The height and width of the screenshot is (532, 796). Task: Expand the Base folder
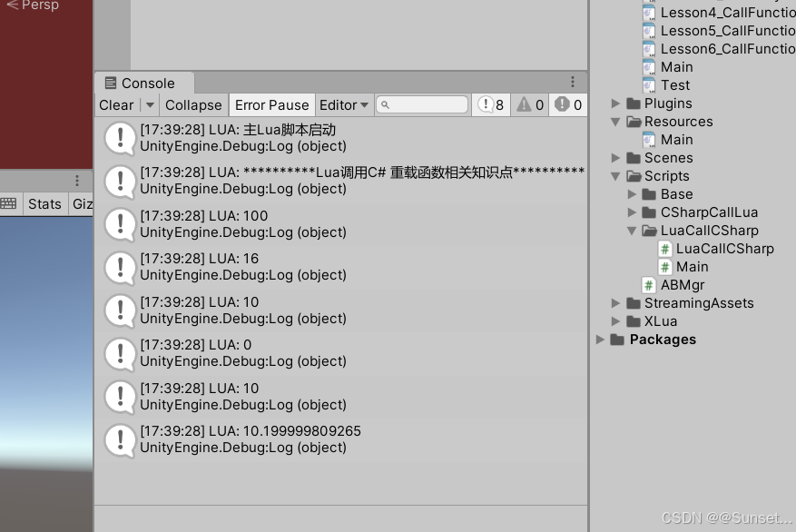(x=632, y=194)
